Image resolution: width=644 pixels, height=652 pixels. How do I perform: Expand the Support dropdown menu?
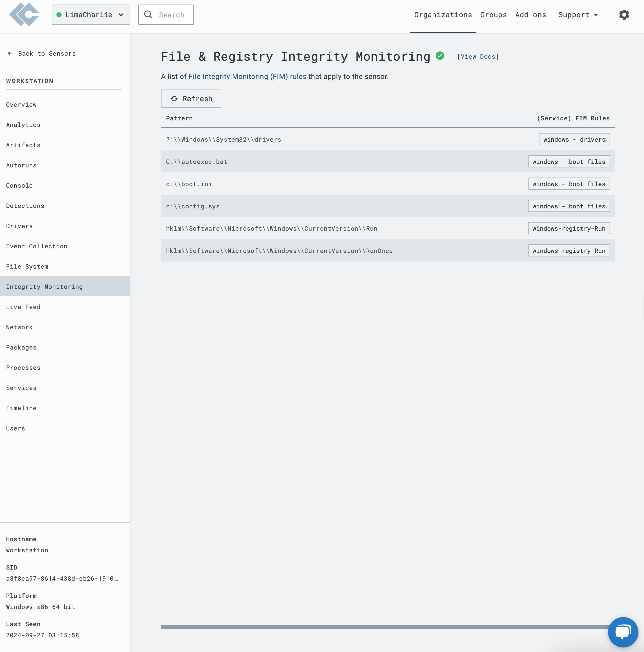click(578, 15)
